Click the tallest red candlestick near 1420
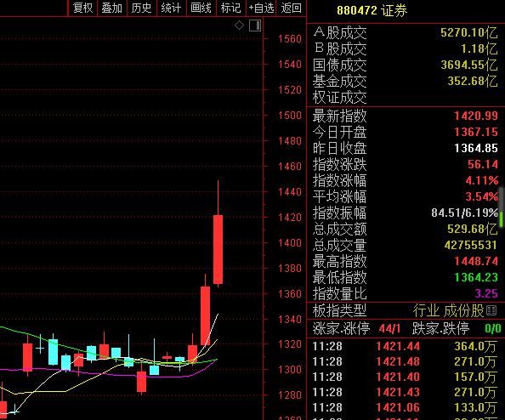Viewport: 505px width, 420px height. [218, 250]
